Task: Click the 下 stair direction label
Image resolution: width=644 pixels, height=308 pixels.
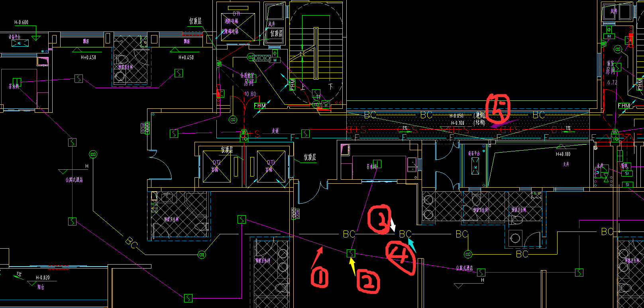Action: pos(330,86)
